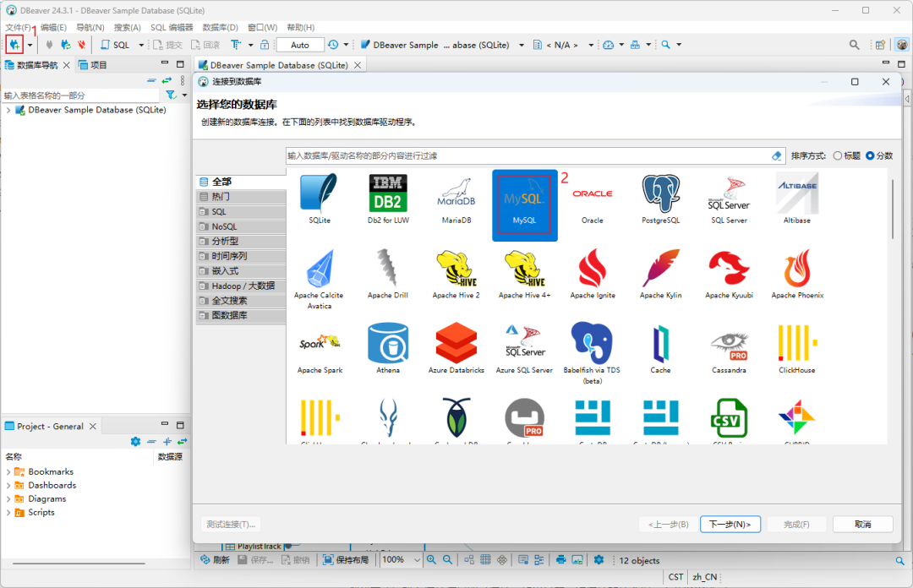This screenshot has height=588, width=913.
Task: Select the Azure SQL Server driver
Action: [x=525, y=349]
